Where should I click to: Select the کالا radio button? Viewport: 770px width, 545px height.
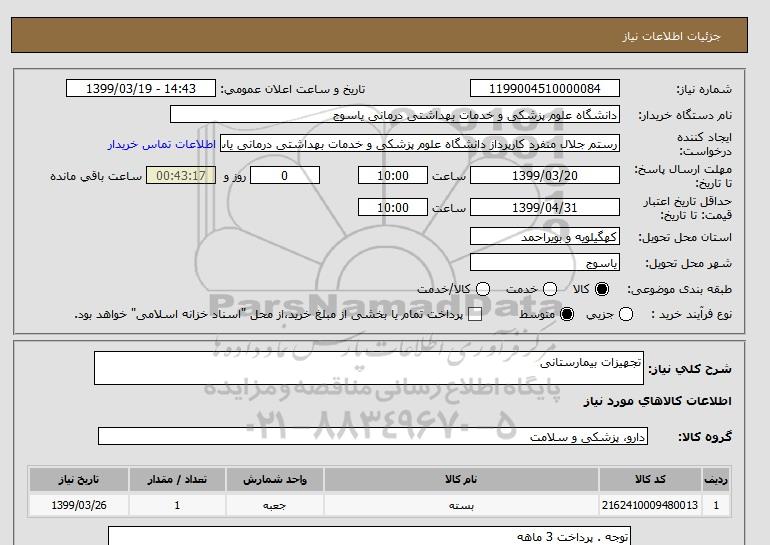pos(602,289)
